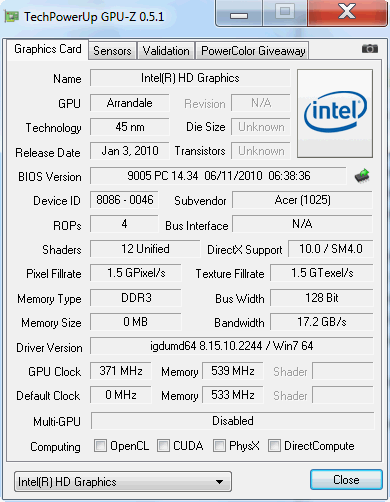390x502 pixels.
Task: Minimize the GPU-Z window
Action: [x=239, y=13]
